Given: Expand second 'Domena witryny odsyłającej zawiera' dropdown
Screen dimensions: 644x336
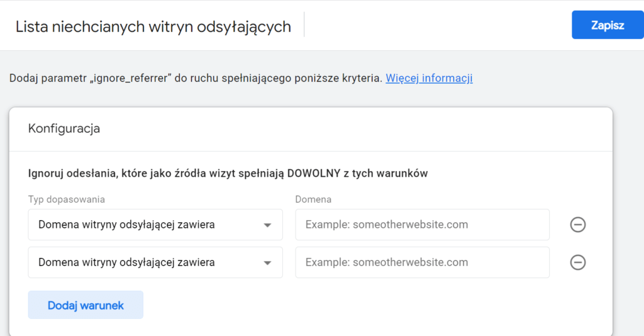Looking at the screenshot, I should 145,262.
